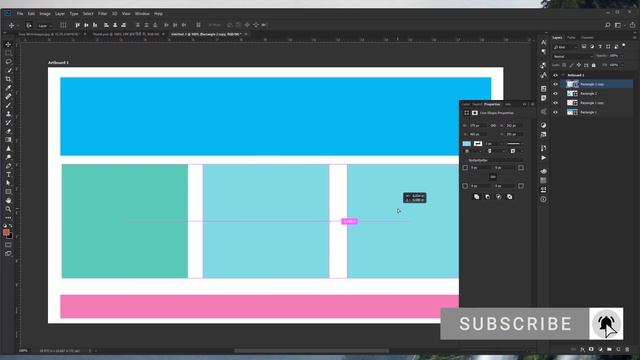640x360 pixels.
Task: Click the notification bell button
Action: [606, 324]
